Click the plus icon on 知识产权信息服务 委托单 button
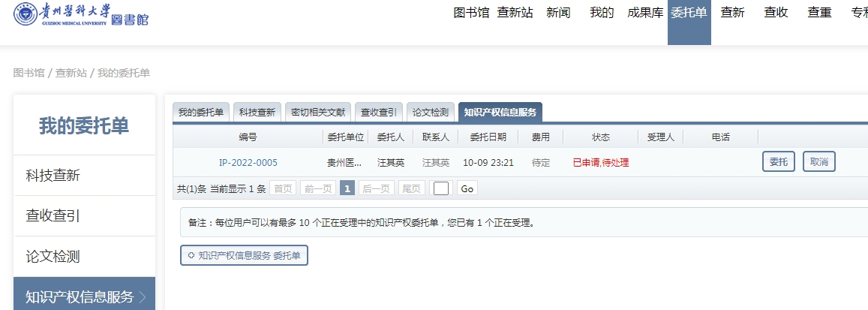 [191, 255]
